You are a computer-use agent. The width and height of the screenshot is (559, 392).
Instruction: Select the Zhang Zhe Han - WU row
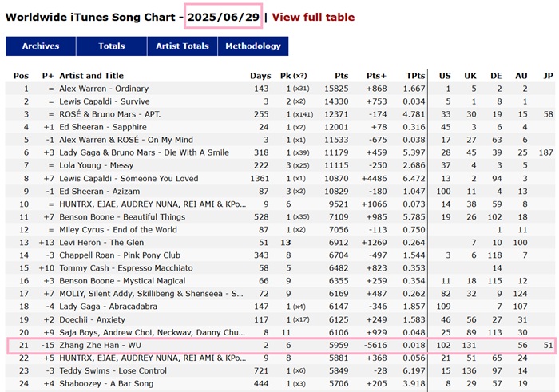pyautogui.click(x=280, y=346)
